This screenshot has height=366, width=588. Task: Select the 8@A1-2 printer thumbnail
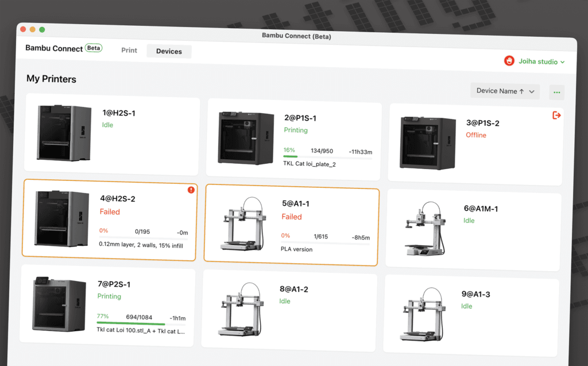pyautogui.click(x=242, y=312)
